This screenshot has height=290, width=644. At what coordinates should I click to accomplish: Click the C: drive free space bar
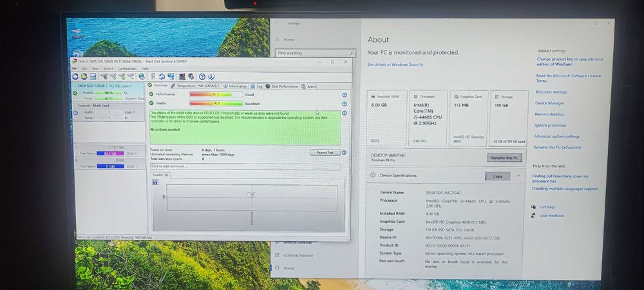click(110, 153)
